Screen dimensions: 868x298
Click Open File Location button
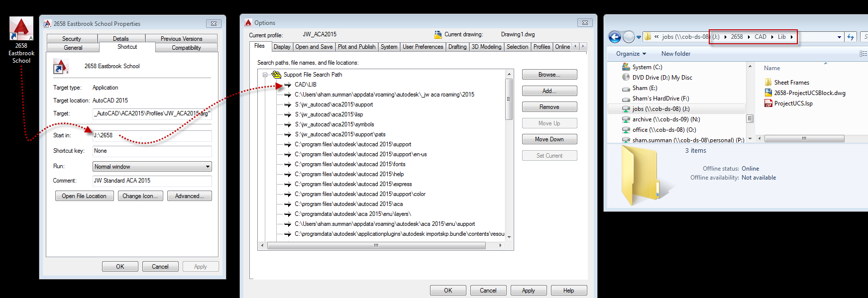[x=84, y=196]
